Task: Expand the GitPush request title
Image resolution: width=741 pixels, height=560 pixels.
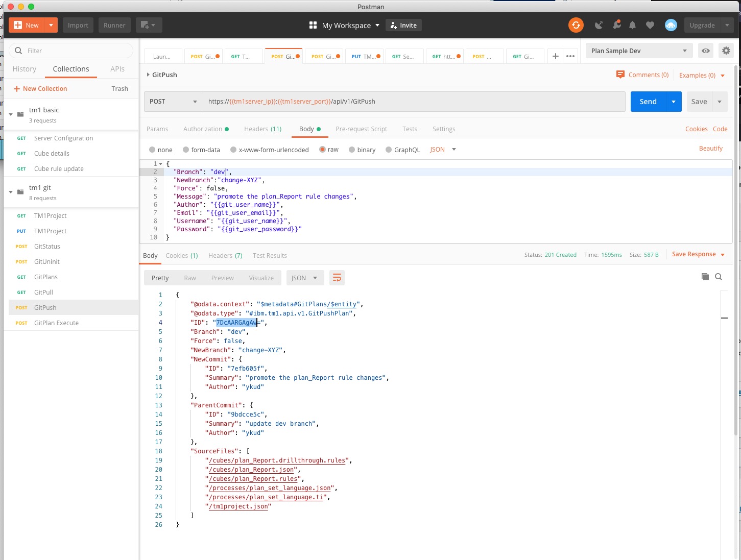Action: 148,75
